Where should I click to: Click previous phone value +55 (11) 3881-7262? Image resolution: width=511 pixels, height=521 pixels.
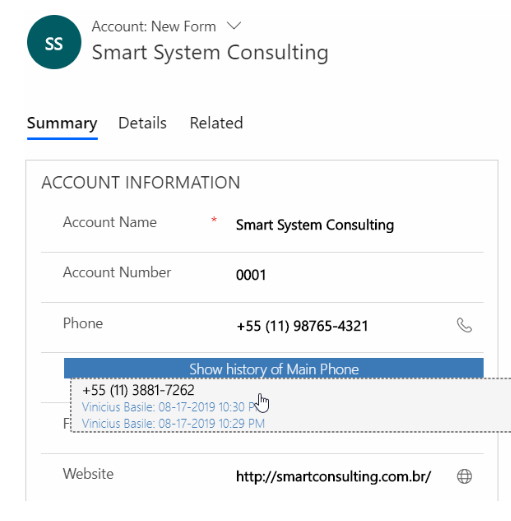[138, 390]
